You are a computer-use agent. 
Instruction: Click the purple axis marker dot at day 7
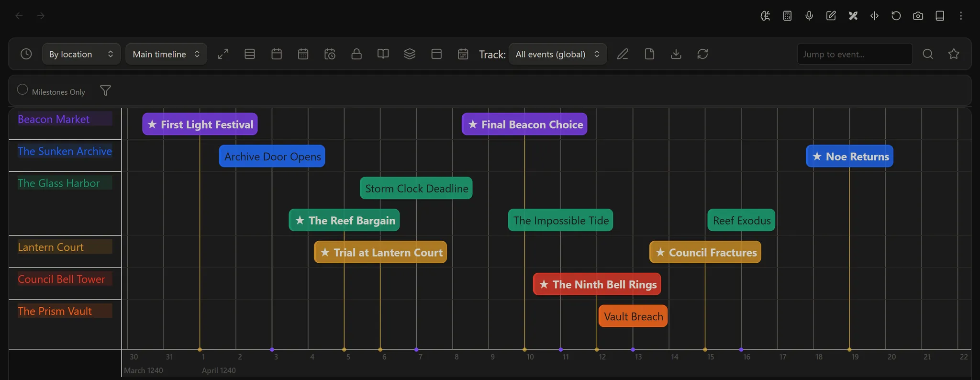pyautogui.click(x=416, y=349)
